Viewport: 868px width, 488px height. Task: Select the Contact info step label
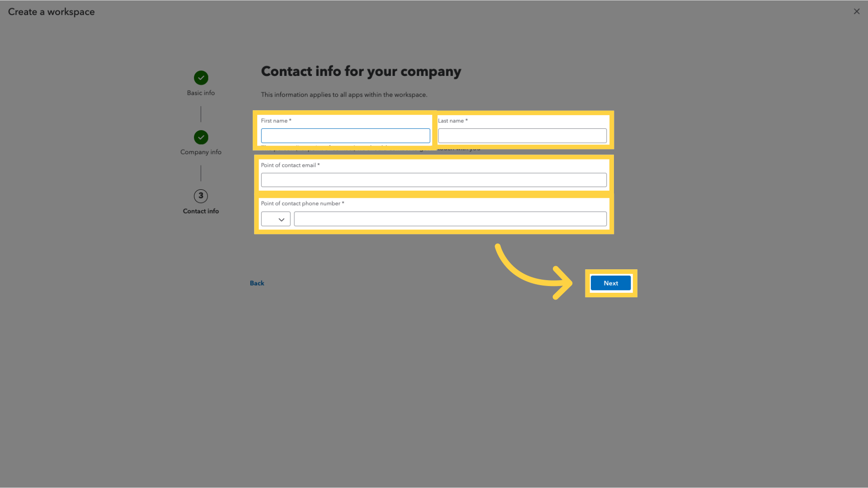pyautogui.click(x=201, y=211)
